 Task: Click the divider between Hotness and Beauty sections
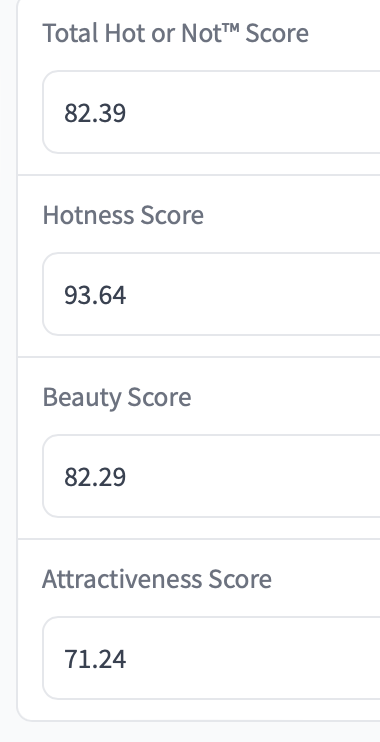pos(199,357)
